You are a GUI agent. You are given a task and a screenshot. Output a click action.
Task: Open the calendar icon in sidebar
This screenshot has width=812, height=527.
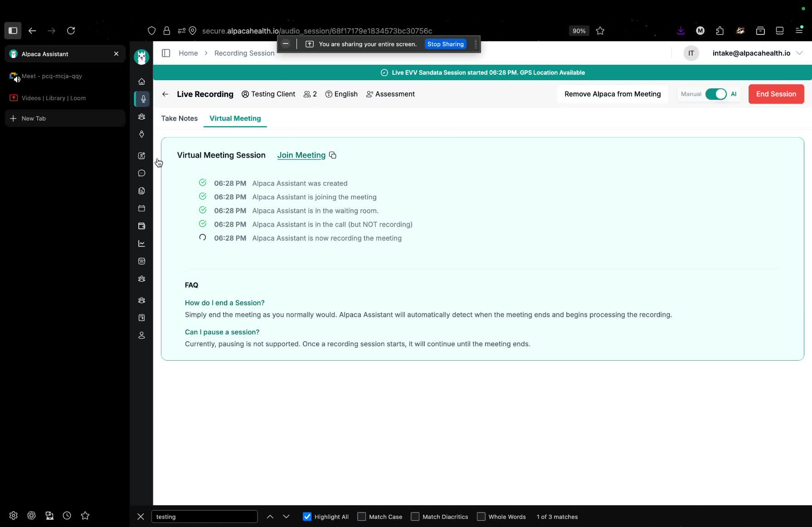[141, 208]
